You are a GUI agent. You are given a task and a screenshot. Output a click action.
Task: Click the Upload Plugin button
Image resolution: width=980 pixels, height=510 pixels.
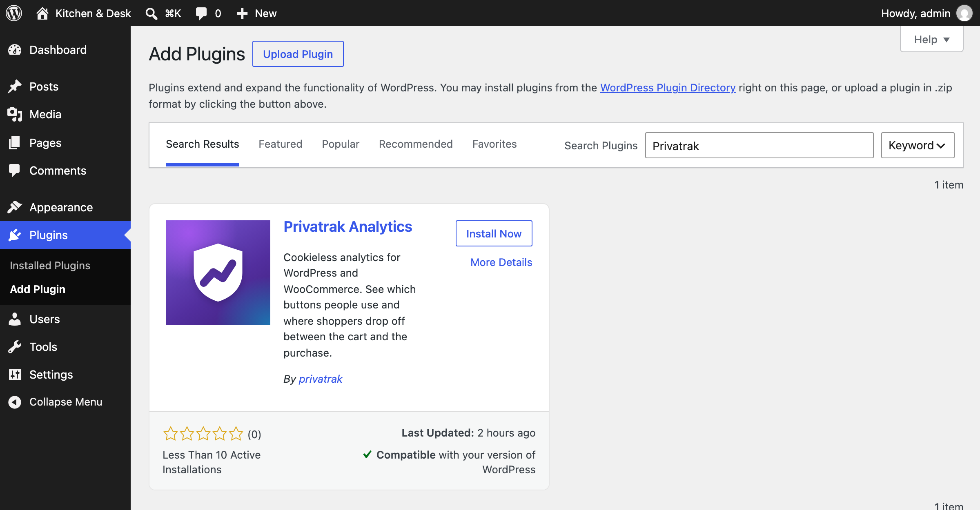click(298, 54)
